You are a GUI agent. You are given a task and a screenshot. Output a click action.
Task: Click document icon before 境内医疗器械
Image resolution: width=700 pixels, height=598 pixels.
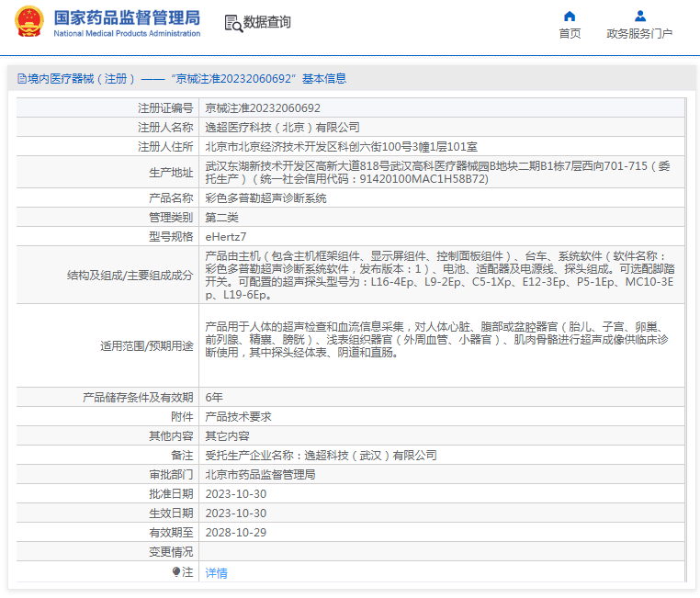pos(21,79)
